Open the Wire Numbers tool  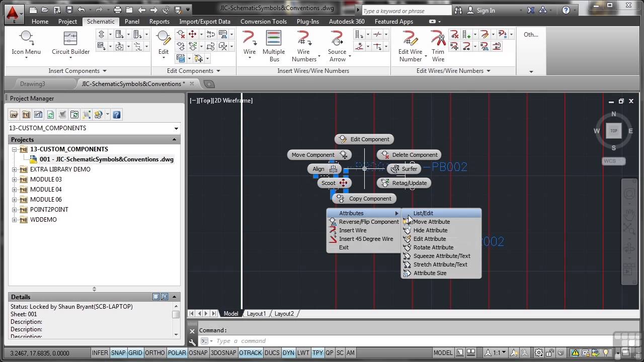304,46
